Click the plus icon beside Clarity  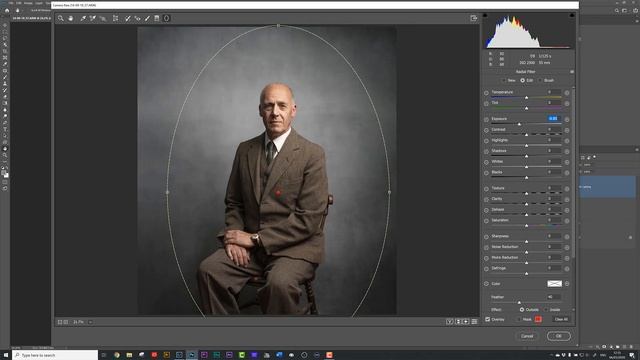pos(567,200)
